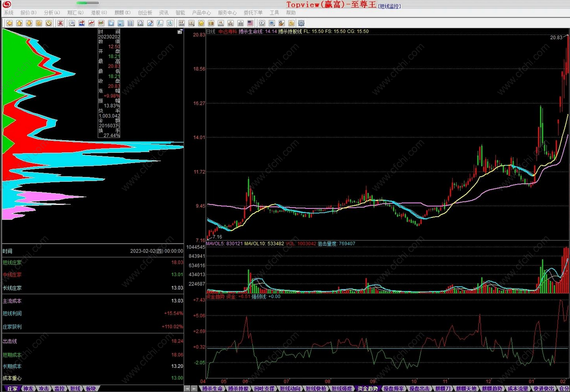Click the 02 month marker on time axis

[563, 381]
